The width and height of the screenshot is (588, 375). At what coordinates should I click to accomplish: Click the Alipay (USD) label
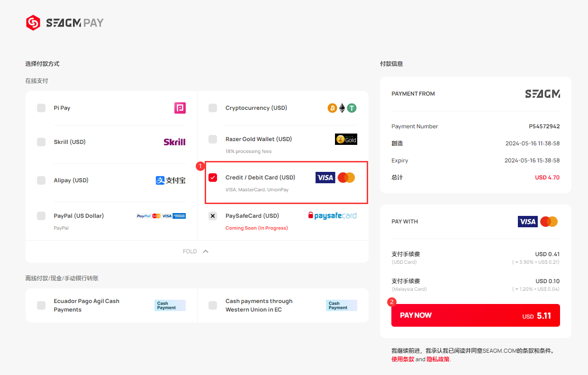click(71, 180)
